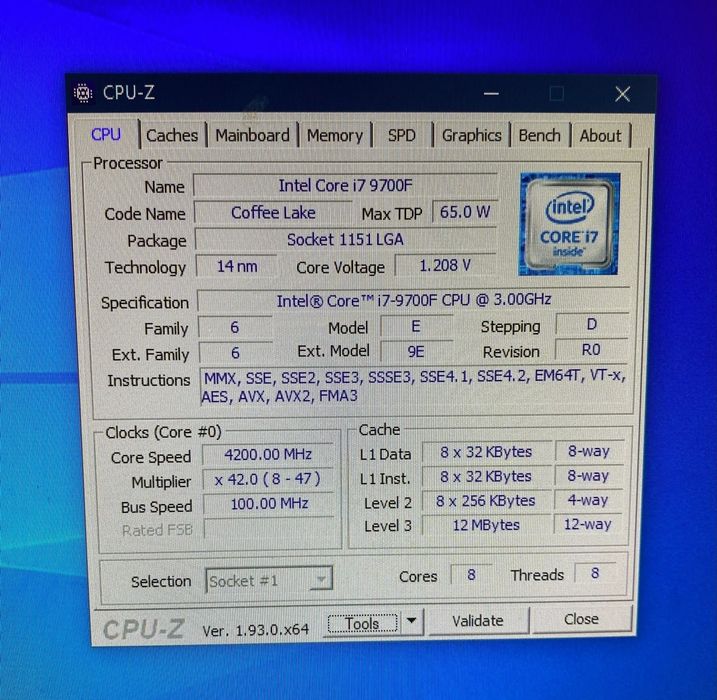Click the Intel Core i7 inside logo
The image size is (717, 700).
point(569,224)
